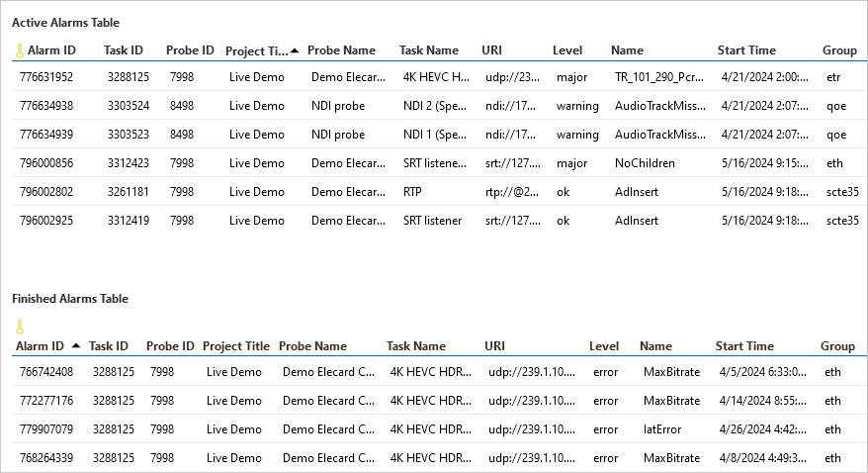Click the URI header in Finished Alarms table
Screen dimensions: 868x473
click(x=494, y=346)
